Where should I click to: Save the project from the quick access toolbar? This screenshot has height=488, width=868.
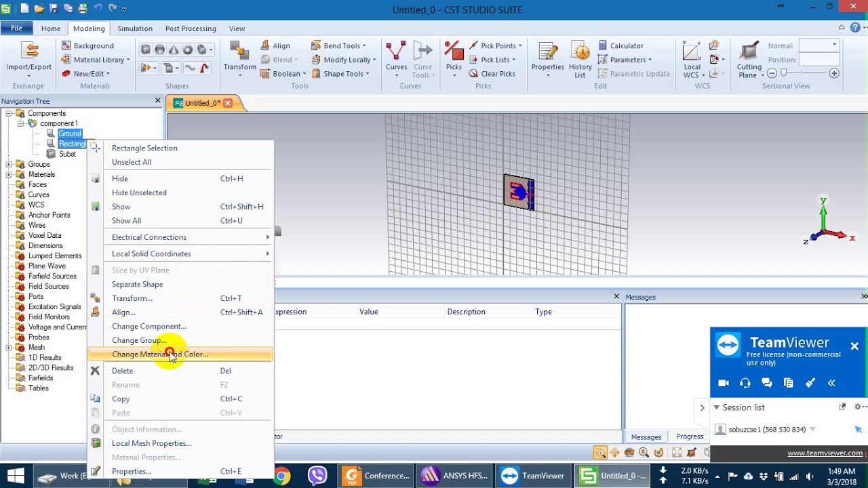[x=54, y=9]
